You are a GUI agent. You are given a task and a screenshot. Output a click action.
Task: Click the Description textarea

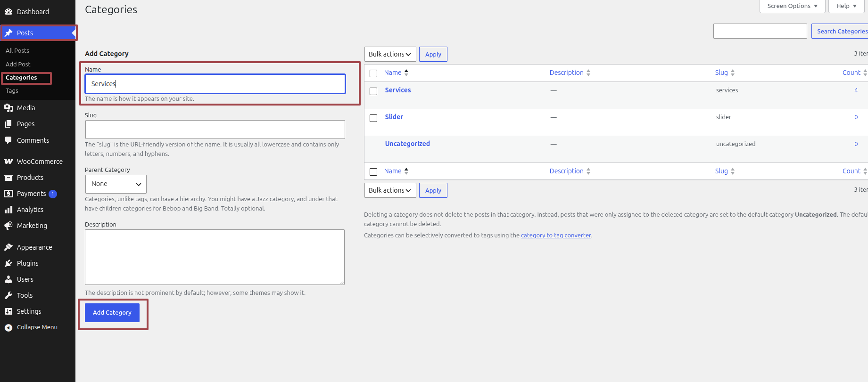[215, 257]
